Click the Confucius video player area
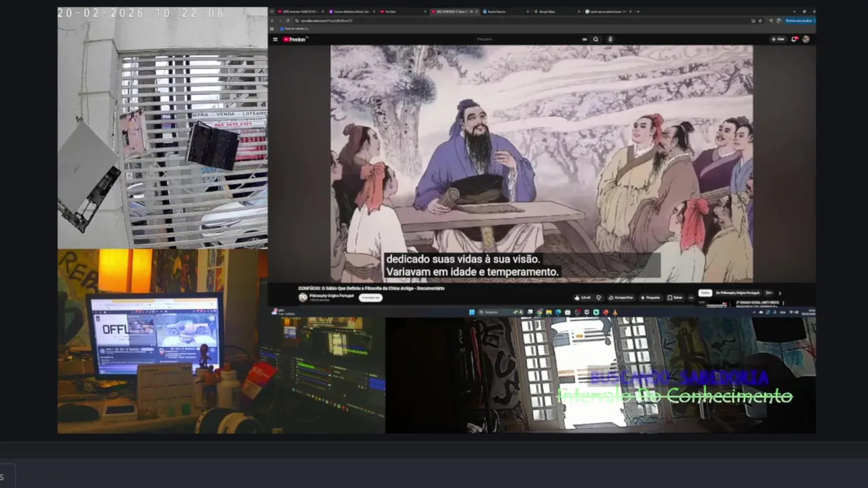The height and width of the screenshot is (488, 868). click(x=542, y=164)
